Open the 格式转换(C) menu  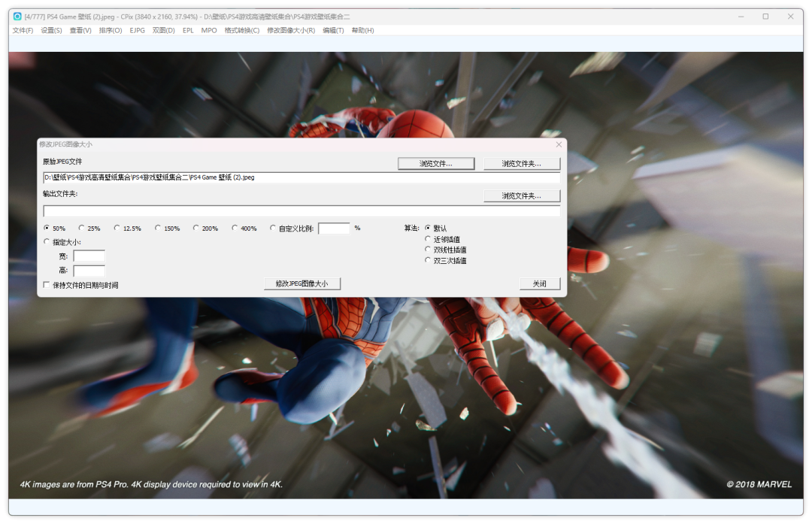(241, 31)
